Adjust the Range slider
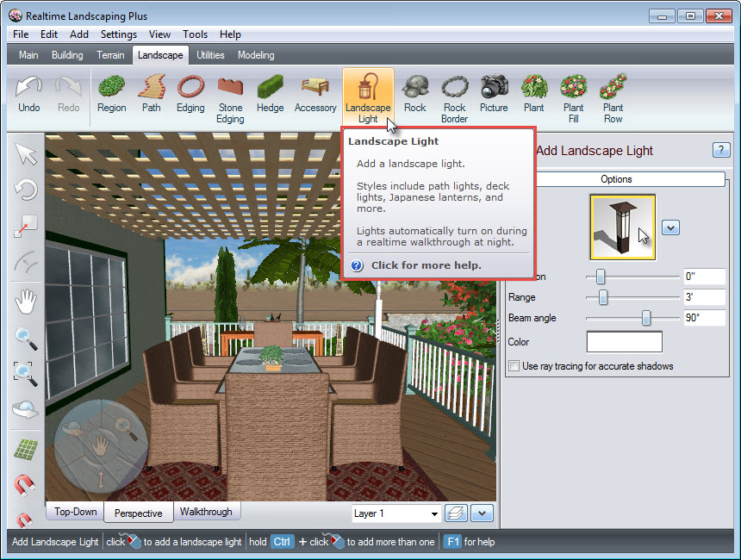Screen dimensions: 741x560 [603, 297]
